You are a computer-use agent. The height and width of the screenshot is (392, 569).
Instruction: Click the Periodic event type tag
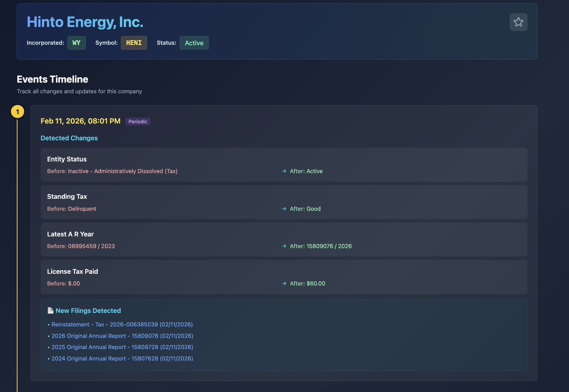(138, 121)
